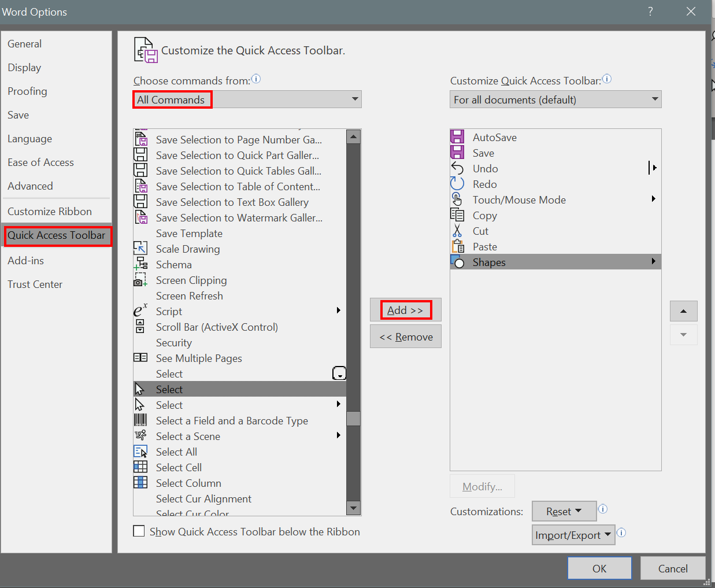Screen dimensions: 715x588
Task: Click the Move Up arrow button
Action: click(683, 311)
